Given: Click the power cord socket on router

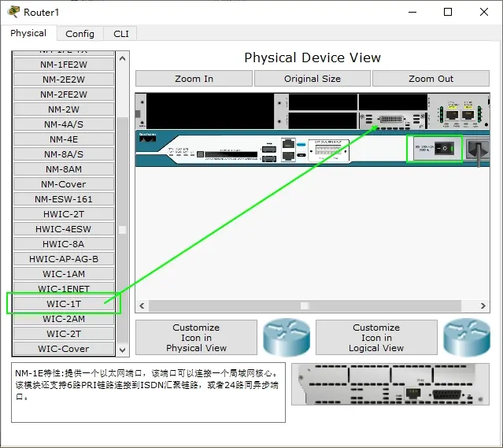Looking at the screenshot, I should pos(478,150).
